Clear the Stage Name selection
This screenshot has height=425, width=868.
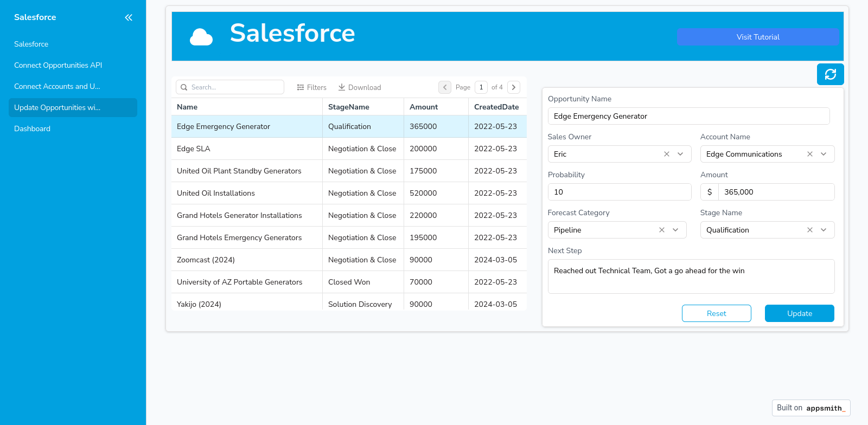tap(809, 230)
